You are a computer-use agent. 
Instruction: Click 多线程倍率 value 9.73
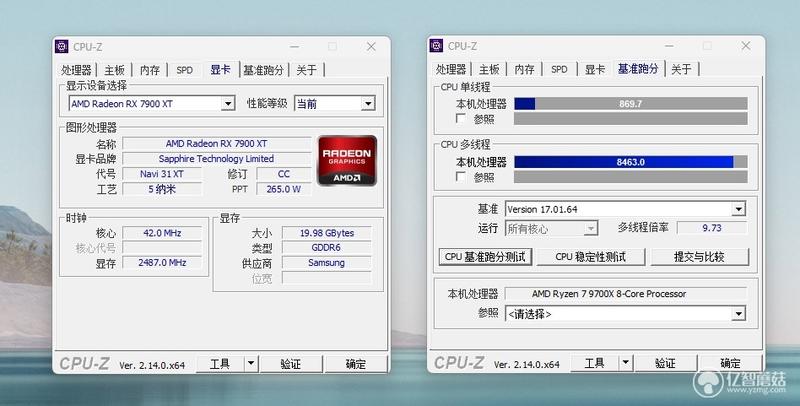click(x=712, y=228)
